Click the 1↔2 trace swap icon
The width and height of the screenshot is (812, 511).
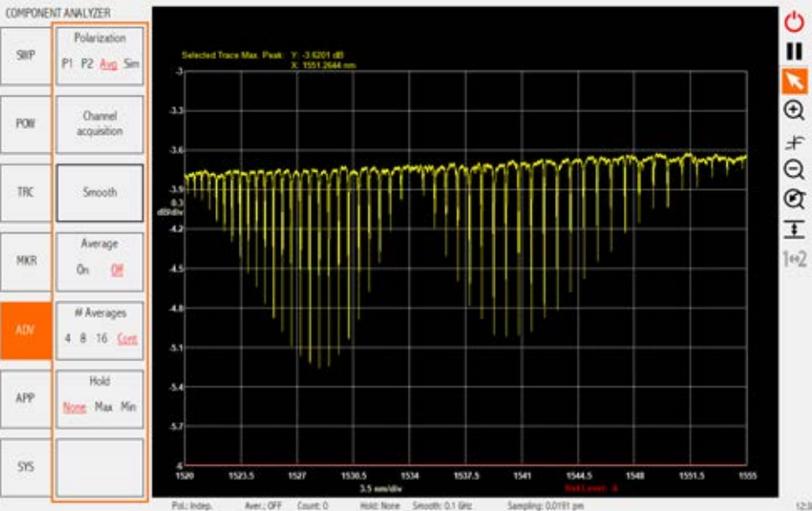coord(794,259)
